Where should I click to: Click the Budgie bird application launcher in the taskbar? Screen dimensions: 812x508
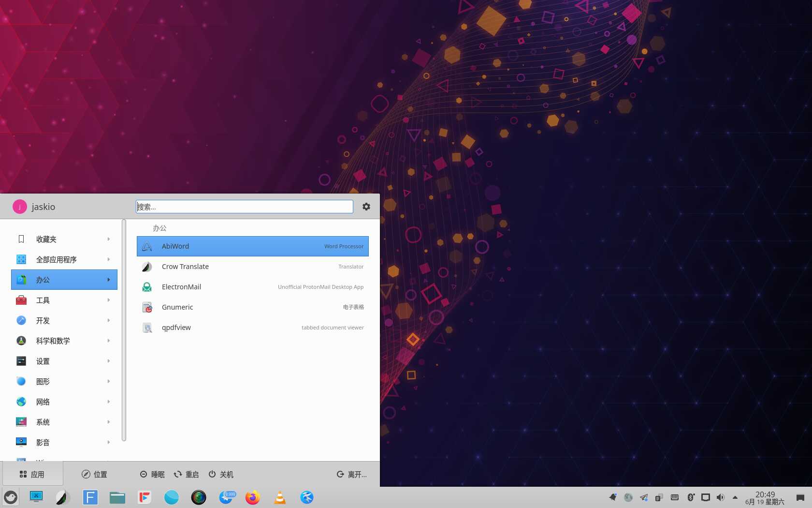[11, 497]
